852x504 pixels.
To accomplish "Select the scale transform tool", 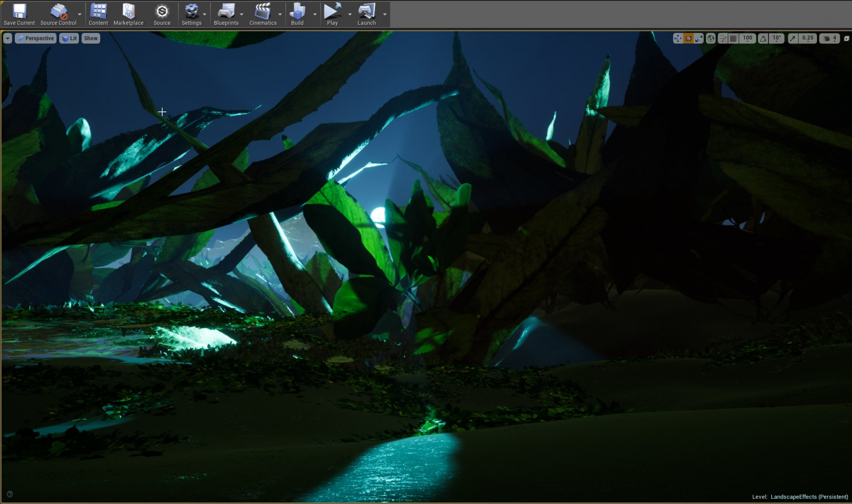I will 699,39.
